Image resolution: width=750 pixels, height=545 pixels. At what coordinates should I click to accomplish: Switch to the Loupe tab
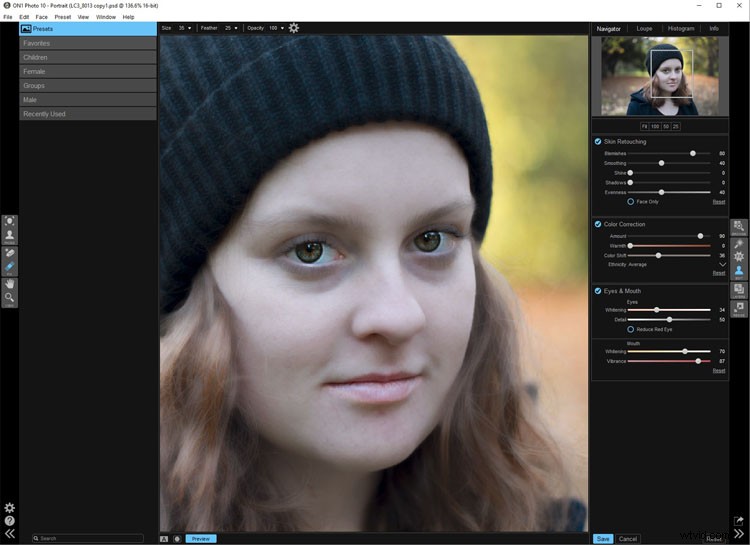[x=644, y=29]
